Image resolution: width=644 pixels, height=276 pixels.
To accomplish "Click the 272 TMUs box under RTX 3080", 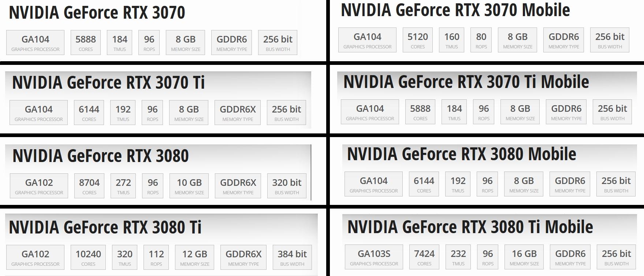I will [x=123, y=186].
